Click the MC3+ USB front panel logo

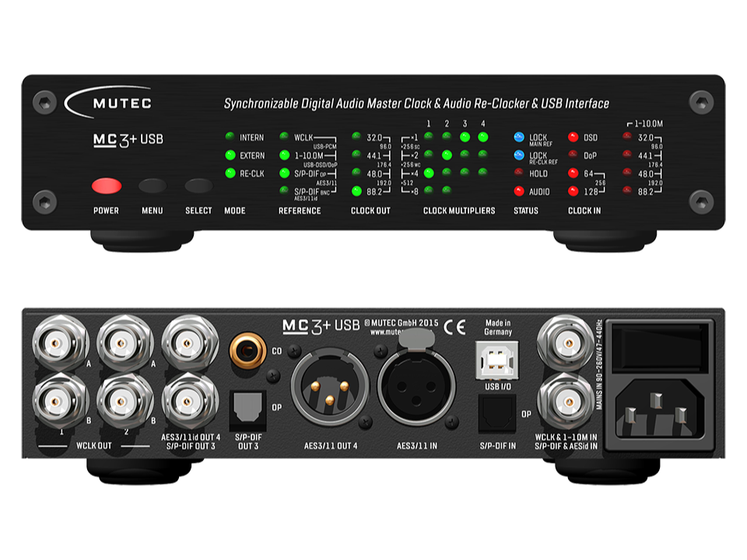[128, 139]
